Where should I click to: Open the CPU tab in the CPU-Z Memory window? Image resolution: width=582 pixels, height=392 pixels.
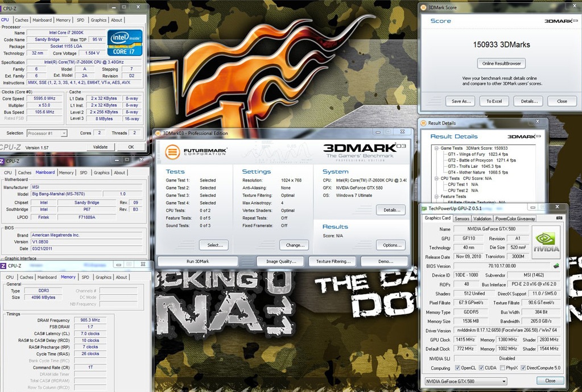pos(10,277)
